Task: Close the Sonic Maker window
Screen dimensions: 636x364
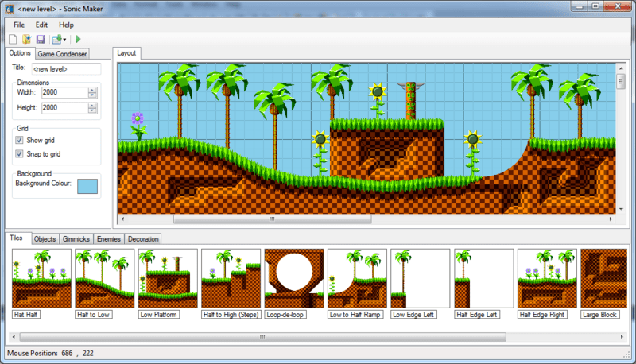Action: click(x=618, y=6)
